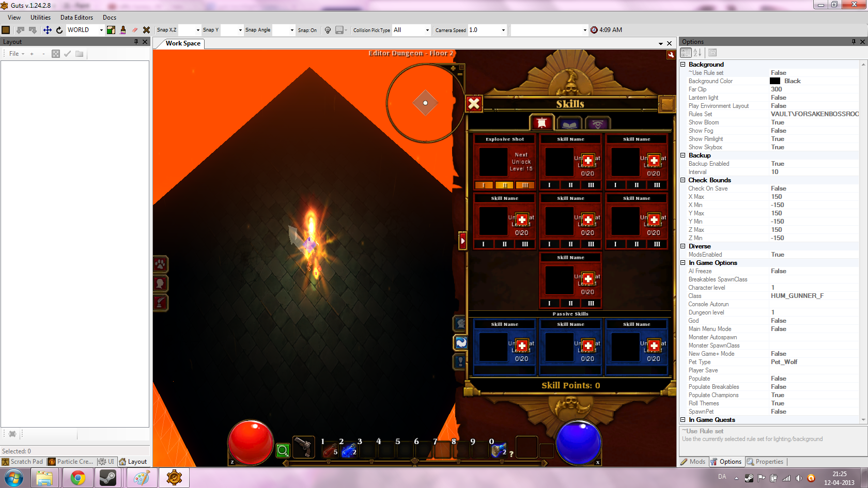Click the rotate tool icon
The height and width of the screenshot is (488, 868).
coord(59,30)
